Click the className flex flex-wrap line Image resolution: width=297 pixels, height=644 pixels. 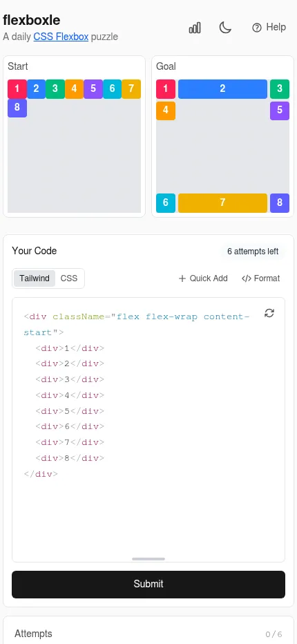click(137, 325)
